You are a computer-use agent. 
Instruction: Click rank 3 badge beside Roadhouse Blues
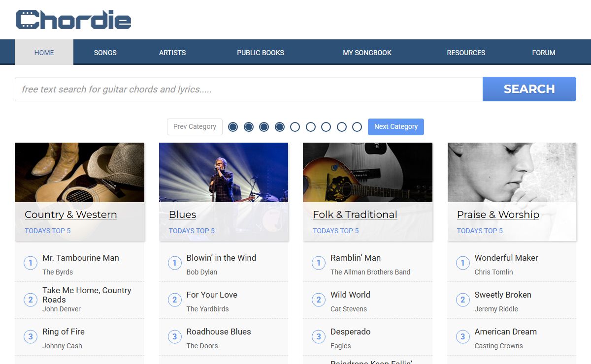coord(174,337)
